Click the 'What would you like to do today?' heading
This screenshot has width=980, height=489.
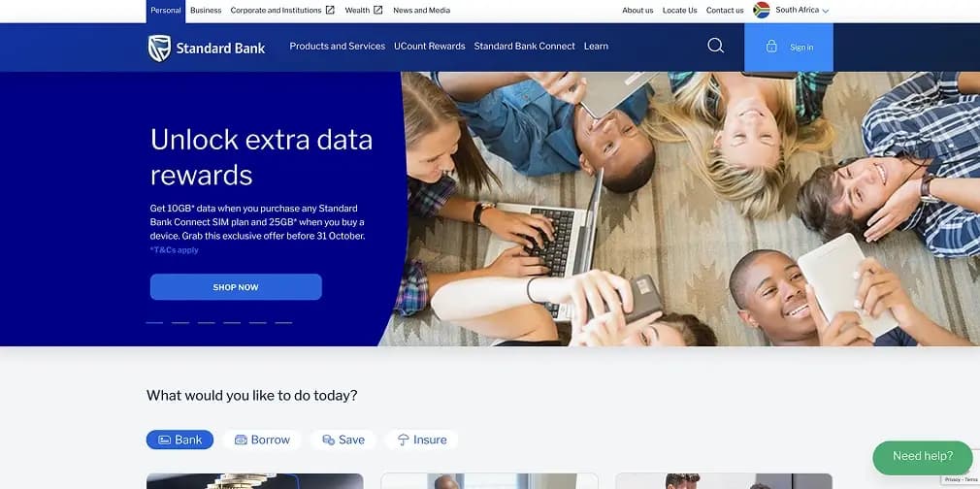[x=252, y=395]
